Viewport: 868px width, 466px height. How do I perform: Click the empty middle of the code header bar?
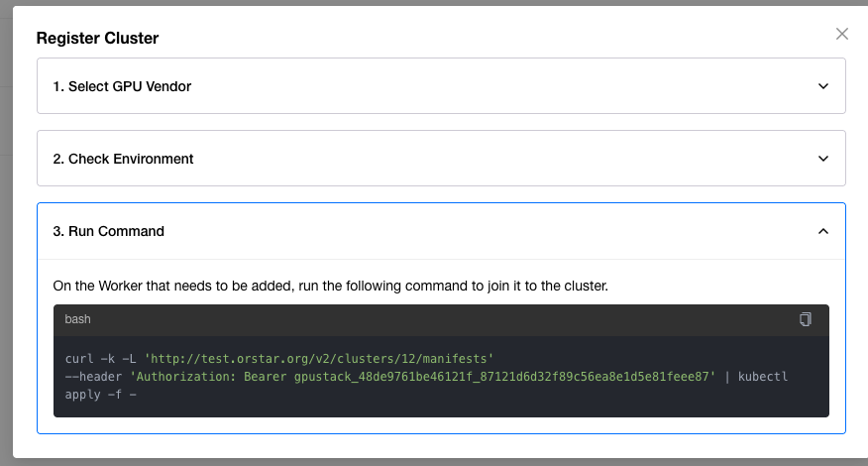(x=436, y=319)
